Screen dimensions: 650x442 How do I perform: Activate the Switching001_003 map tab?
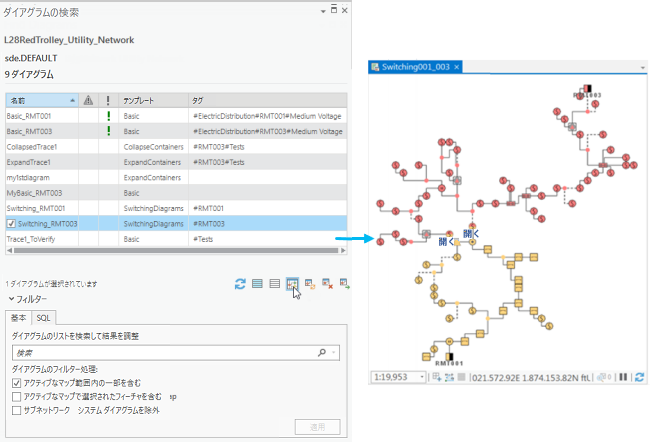[x=416, y=67]
